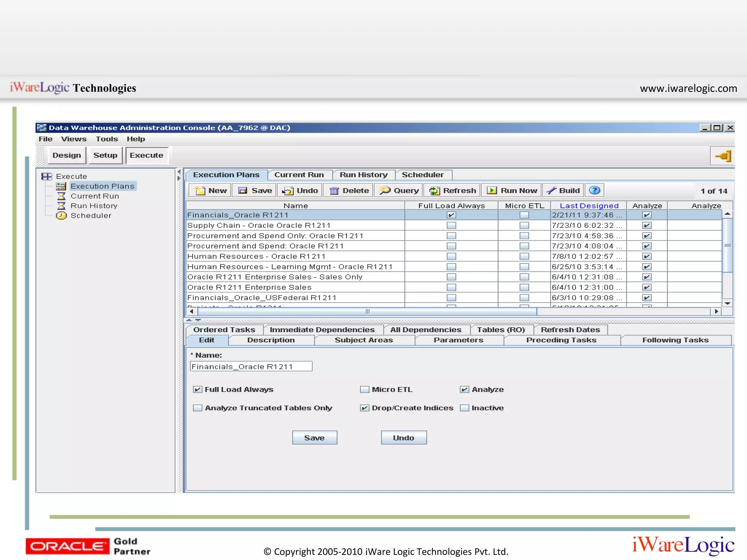The width and height of the screenshot is (747, 560).
Task: Enable the Micro ETL checkbox in the Edit form
Action: coord(364,389)
